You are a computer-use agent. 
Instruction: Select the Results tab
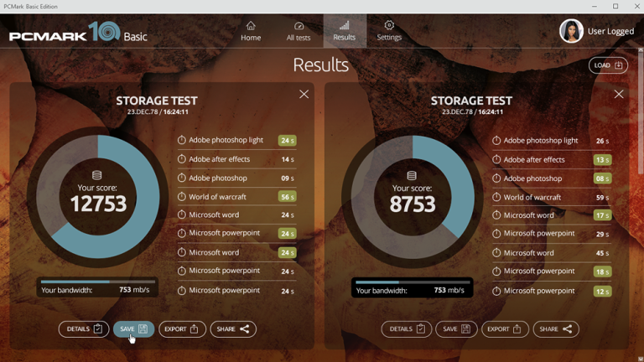click(344, 31)
